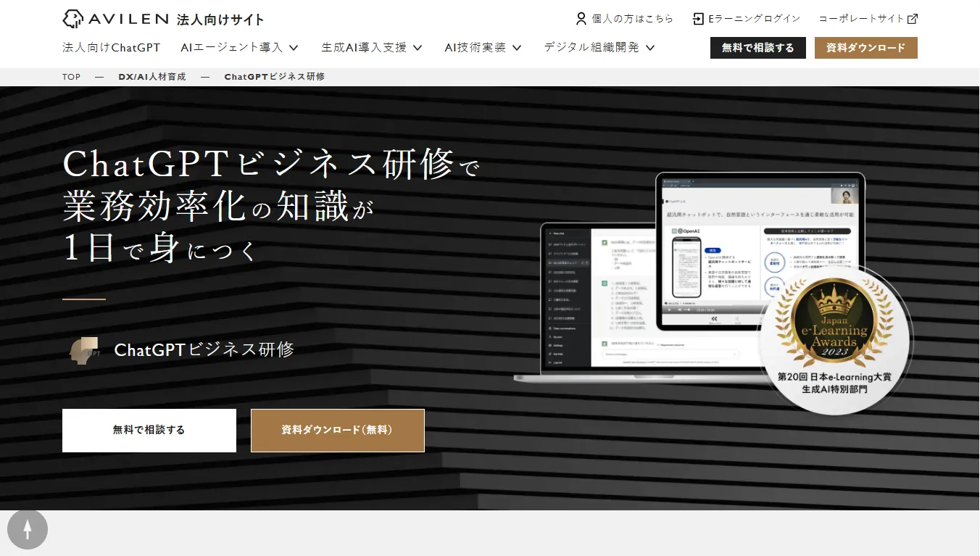This screenshot has width=980, height=556.
Task: Click the AVILEN logo icon
Action: (72, 19)
